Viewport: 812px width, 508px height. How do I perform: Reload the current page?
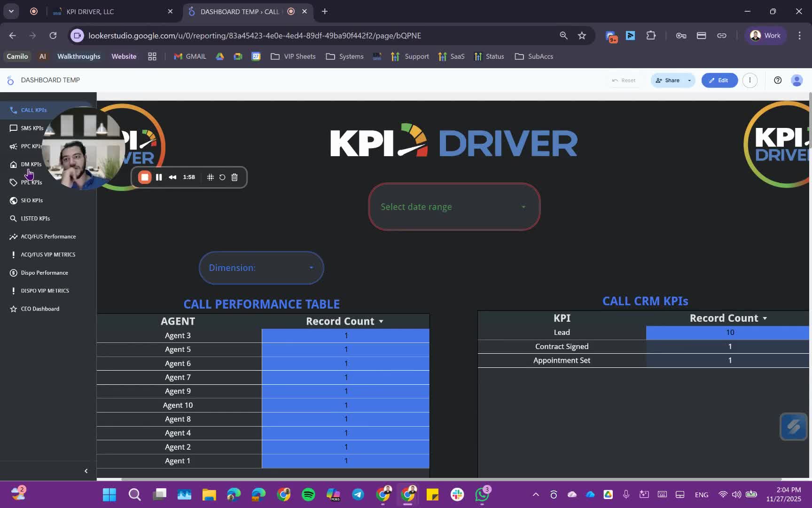pos(53,36)
